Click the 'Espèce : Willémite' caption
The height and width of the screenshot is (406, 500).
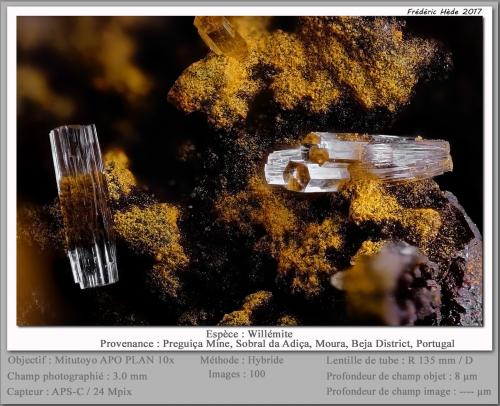coord(249,334)
